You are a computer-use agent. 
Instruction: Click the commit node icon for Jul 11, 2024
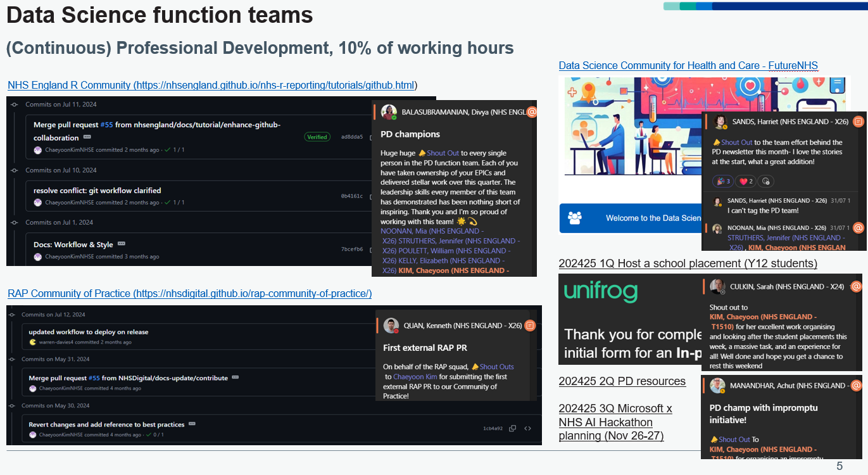(14, 104)
